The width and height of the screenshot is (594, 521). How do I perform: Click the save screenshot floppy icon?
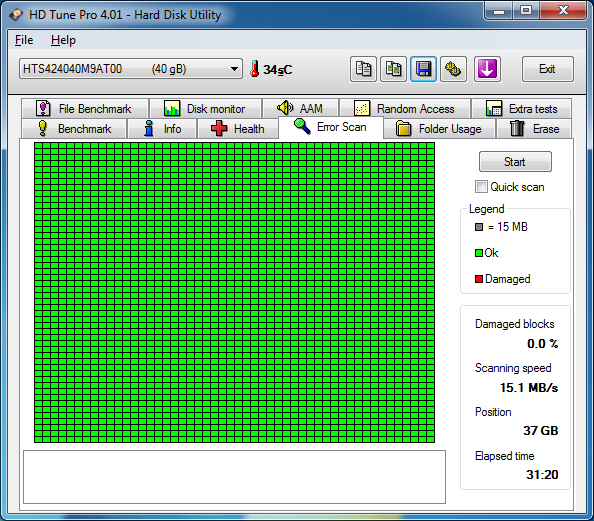[423, 69]
